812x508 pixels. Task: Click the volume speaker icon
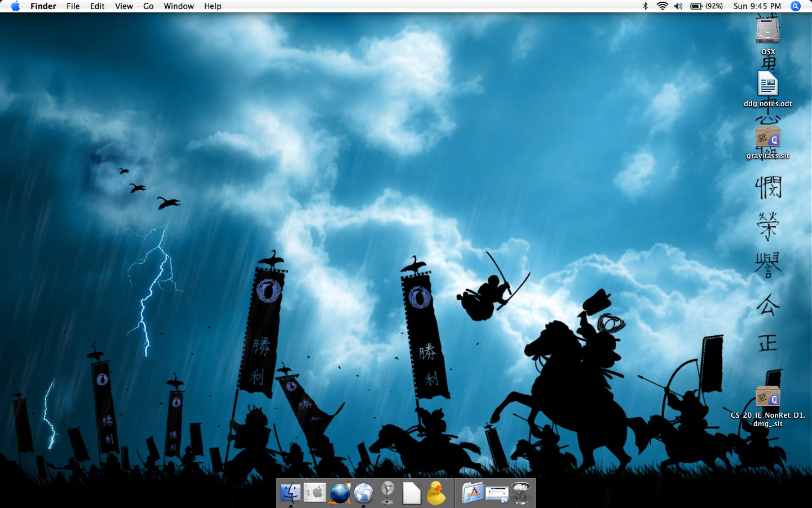tap(678, 6)
